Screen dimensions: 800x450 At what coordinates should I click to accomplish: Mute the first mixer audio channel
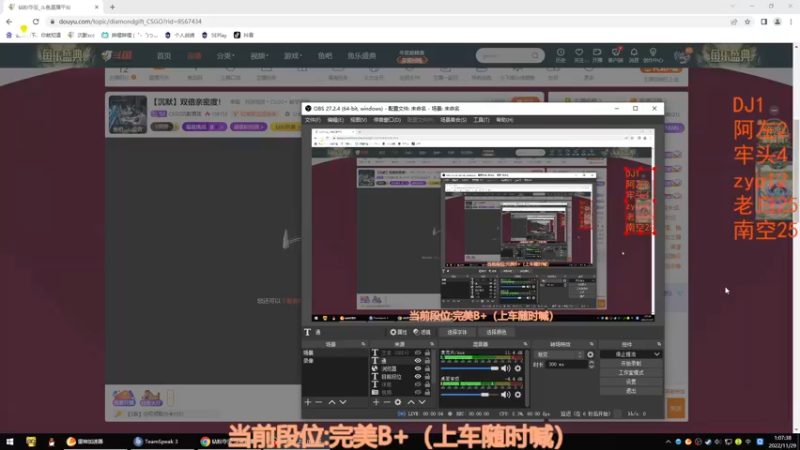click(x=506, y=368)
